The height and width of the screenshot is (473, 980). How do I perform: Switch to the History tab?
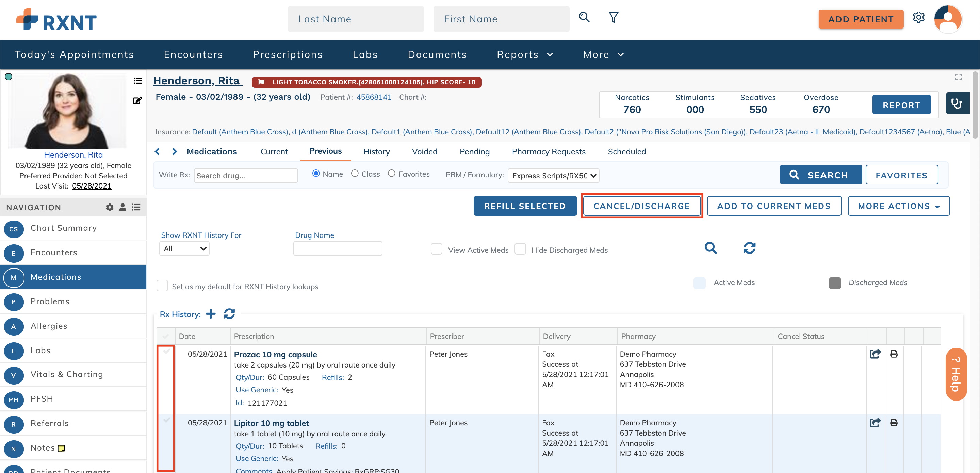click(376, 151)
